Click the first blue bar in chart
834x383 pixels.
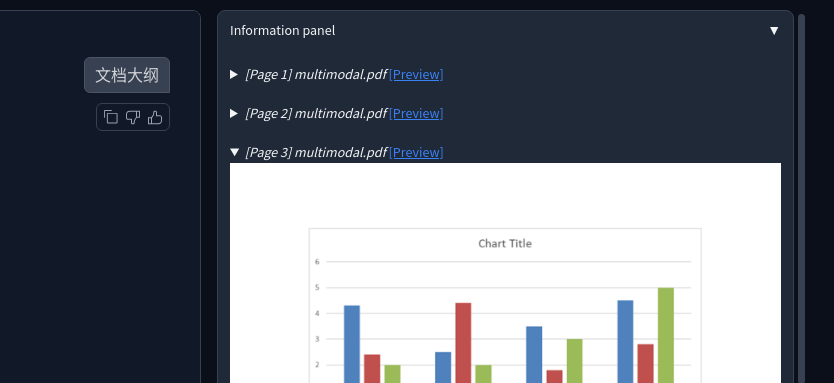pos(352,344)
